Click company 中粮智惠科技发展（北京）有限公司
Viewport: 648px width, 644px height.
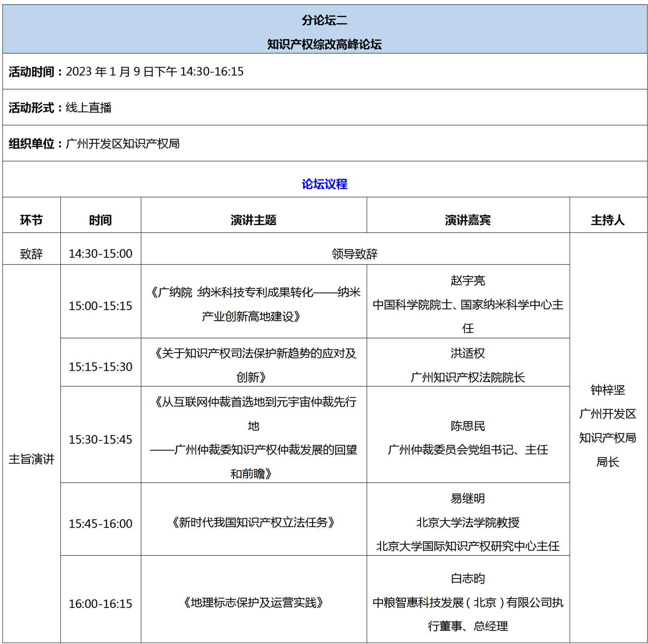(462, 602)
